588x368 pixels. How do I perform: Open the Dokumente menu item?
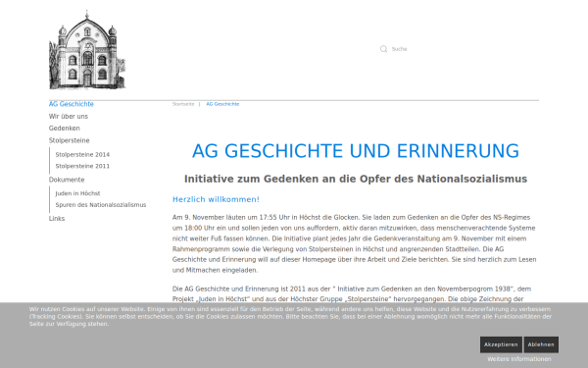(67, 180)
